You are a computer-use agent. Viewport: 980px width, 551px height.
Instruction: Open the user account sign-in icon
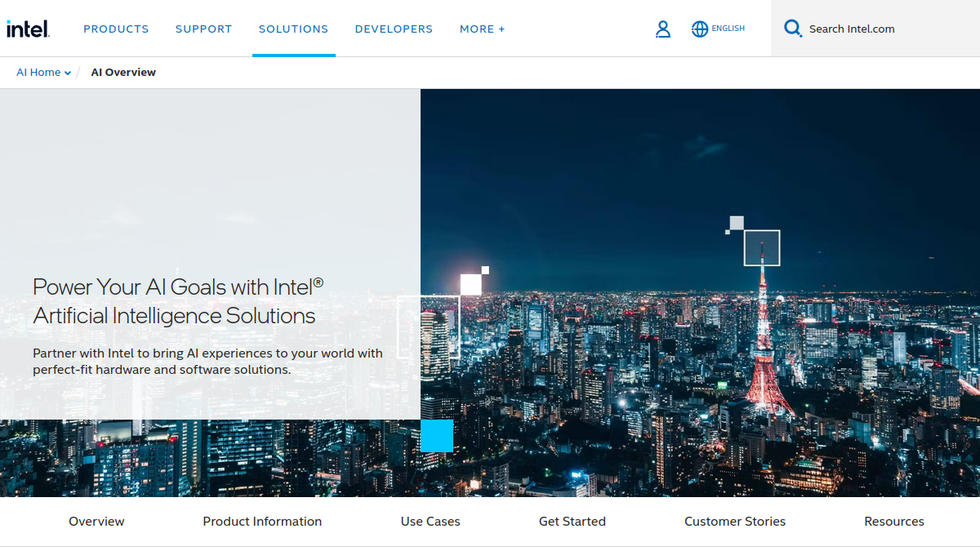tap(663, 29)
